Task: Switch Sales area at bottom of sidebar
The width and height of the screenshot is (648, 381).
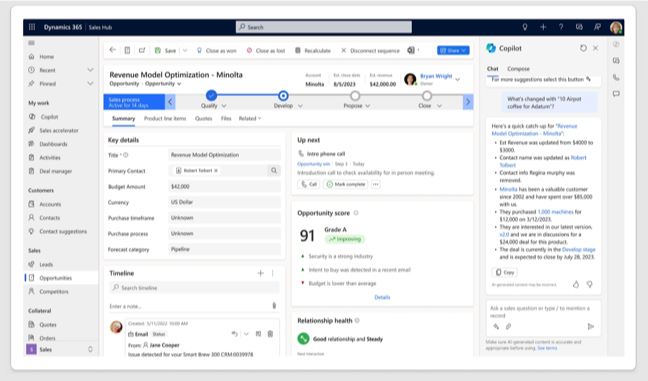Action: tap(60, 350)
